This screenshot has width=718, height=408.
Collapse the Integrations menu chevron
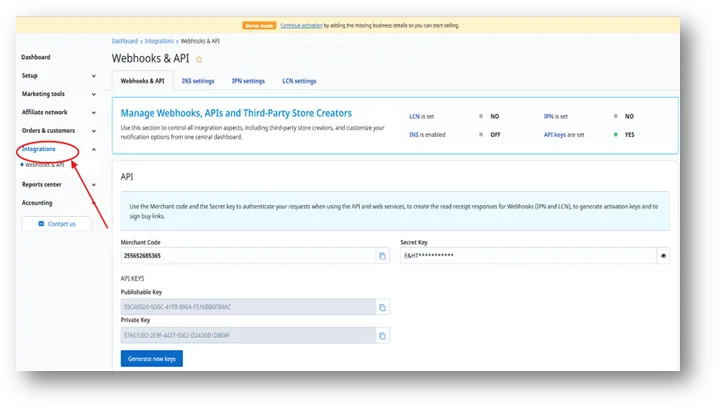coord(93,149)
